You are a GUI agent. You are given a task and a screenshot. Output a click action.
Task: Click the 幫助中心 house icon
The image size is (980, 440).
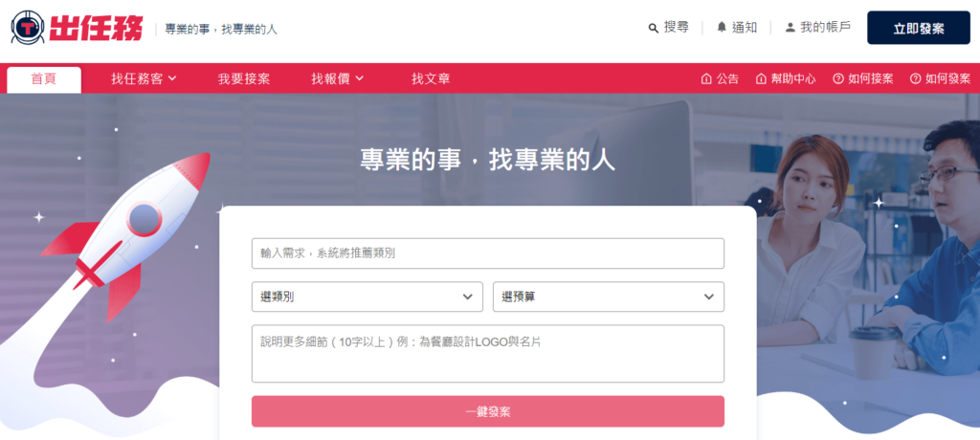(x=761, y=78)
